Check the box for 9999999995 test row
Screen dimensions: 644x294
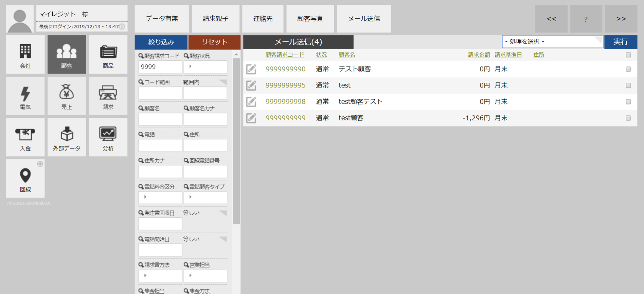[628, 85]
